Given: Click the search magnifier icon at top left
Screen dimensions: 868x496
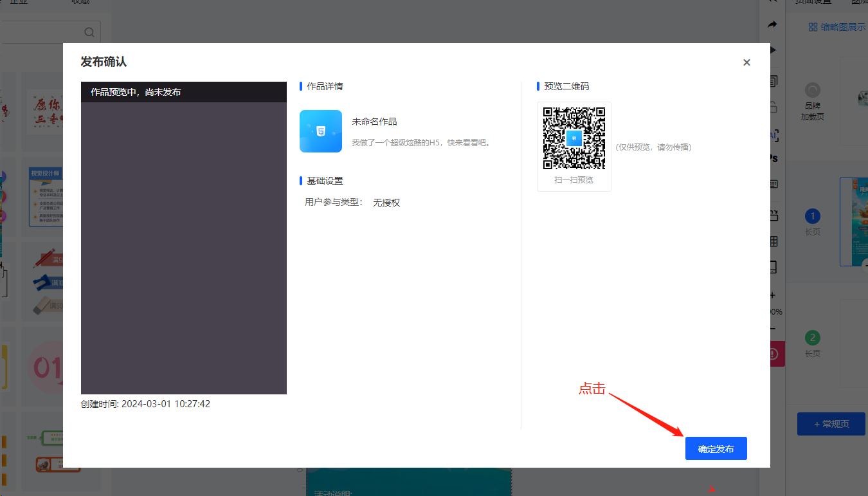Looking at the screenshot, I should 89,32.
